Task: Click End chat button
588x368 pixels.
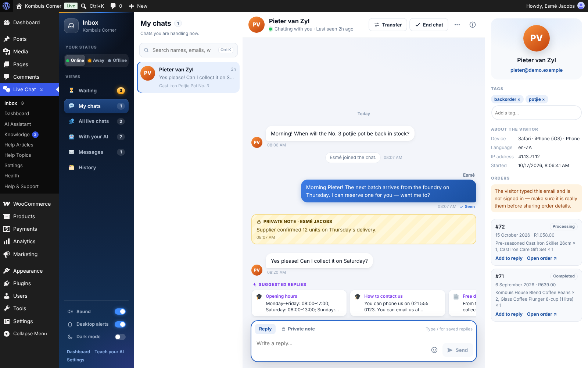Action: click(429, 25)
